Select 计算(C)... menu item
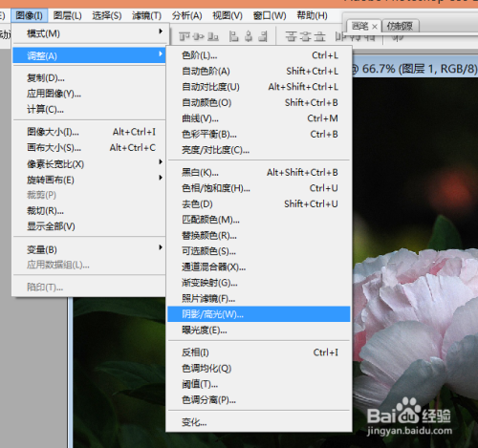This screenshot has height=448, width=478. [89, 109]
